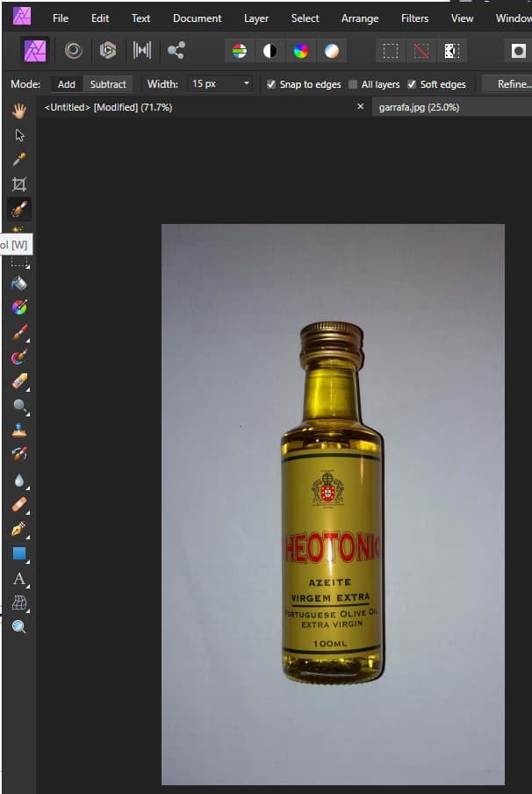
Task: Toggle the Quick Mask icon
Action: (x=518, y=51)
